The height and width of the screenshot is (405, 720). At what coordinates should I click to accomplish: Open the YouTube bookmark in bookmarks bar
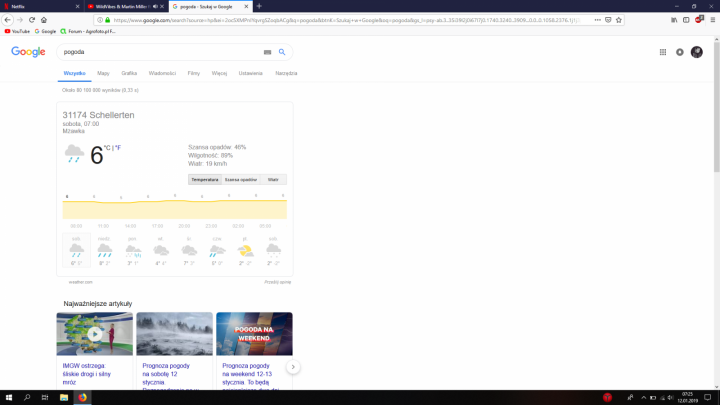pos(17,31)
